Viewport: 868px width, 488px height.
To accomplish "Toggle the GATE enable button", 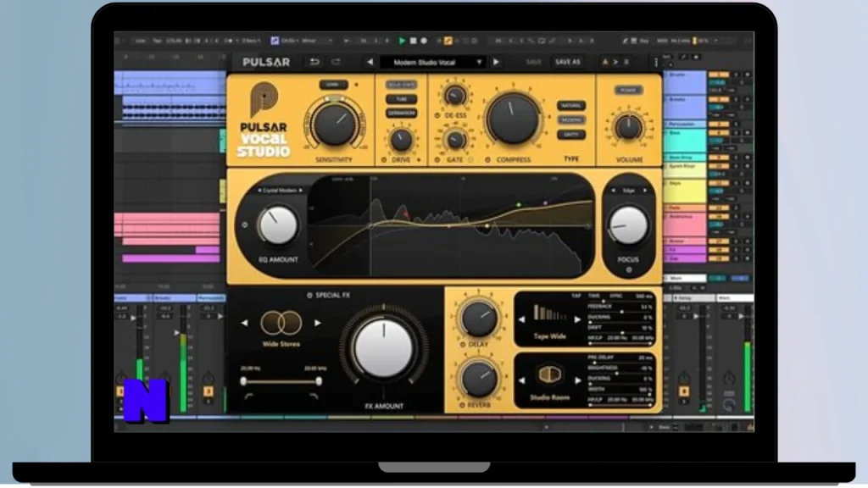I will [437, 160].
